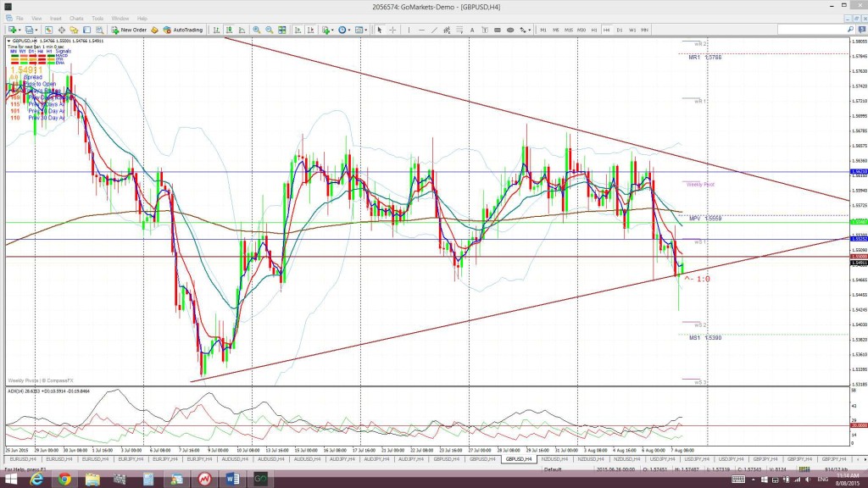Select the Vertical Line tool

pyautogui.click(x=409, y=30)
